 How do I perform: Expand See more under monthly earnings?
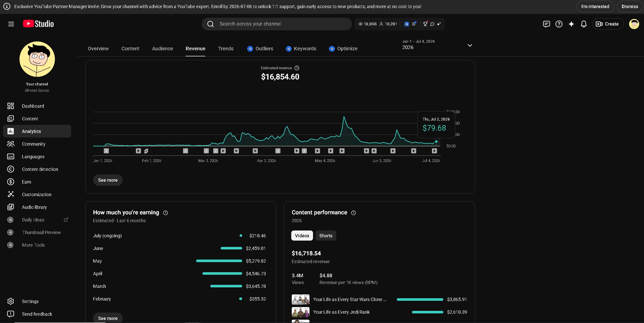click(108, 318)
